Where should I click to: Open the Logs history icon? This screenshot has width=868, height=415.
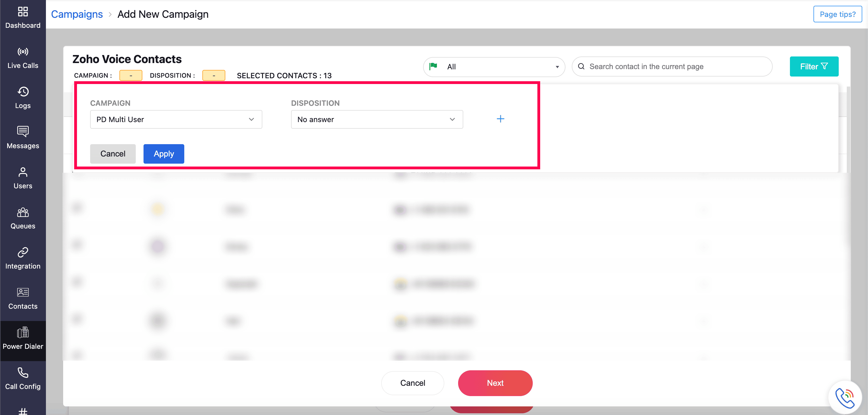click(x=23, y=92)
